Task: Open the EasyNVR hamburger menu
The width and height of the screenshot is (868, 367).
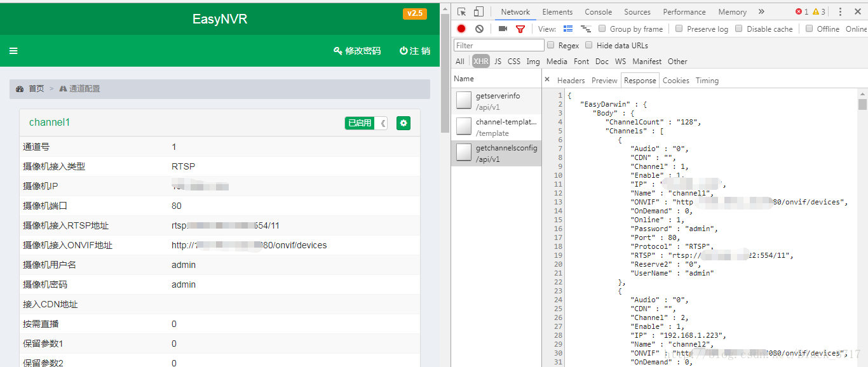Action: (x=13, y=51)
